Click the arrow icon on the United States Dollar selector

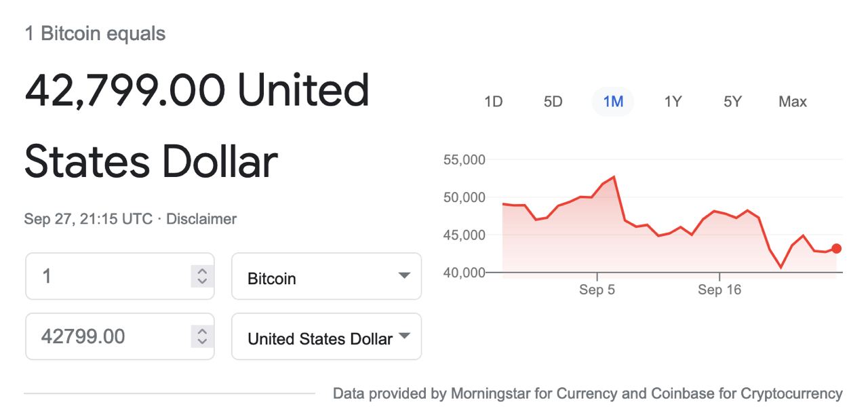pos(404,336)
